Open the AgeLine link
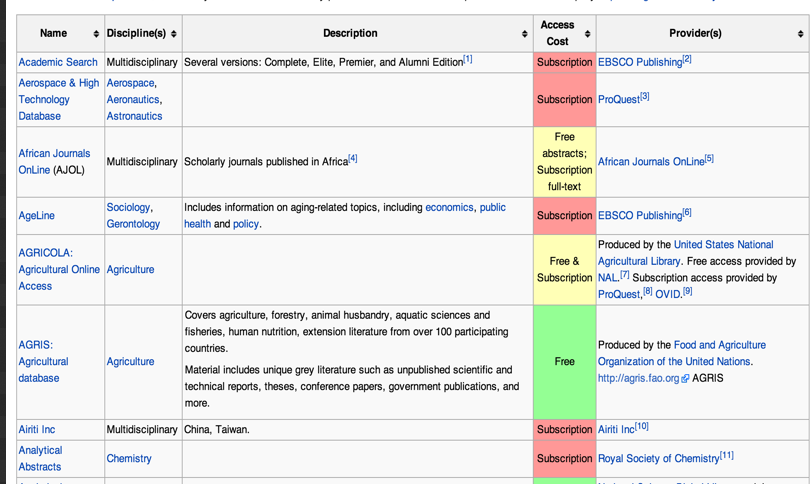 [x=36, y=215]
